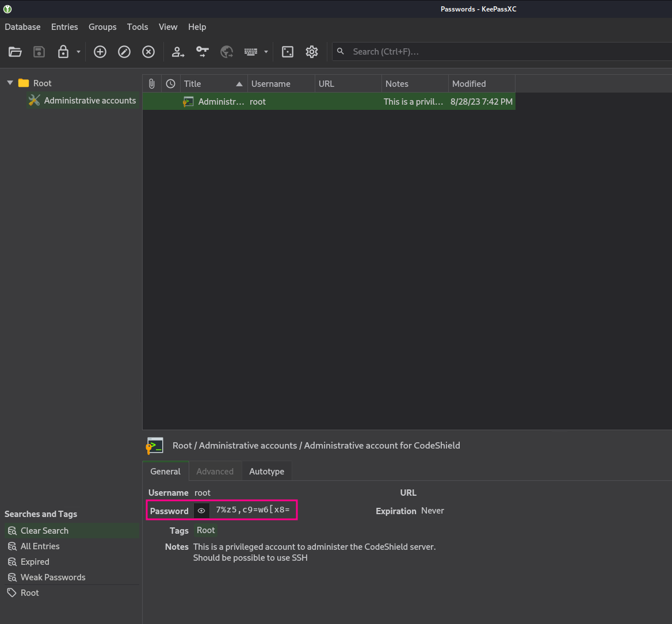Edit the selected entry with pencil icon
The height and width of the screenshot is (624, 672).
(x=124, y=52)
